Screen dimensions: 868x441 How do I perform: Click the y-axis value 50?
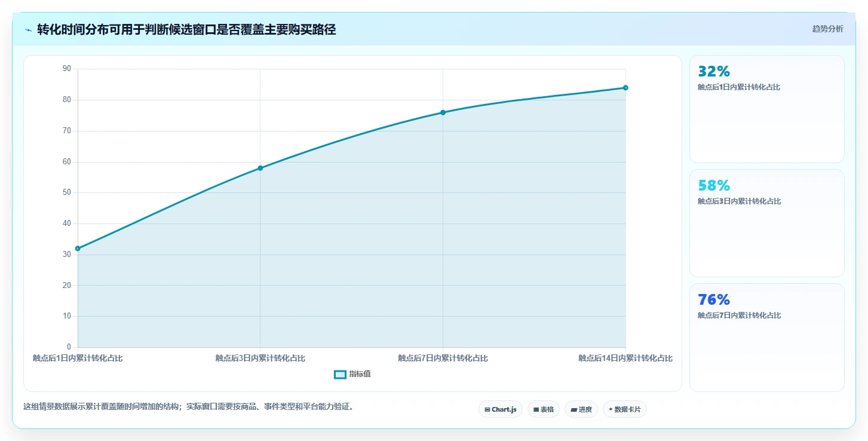[x=66, y=192]
